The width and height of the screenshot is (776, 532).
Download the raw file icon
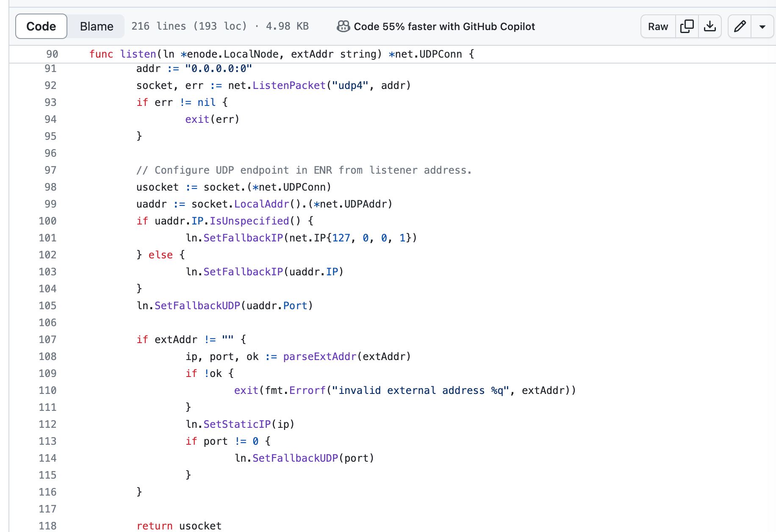click(x=710, y=26)
